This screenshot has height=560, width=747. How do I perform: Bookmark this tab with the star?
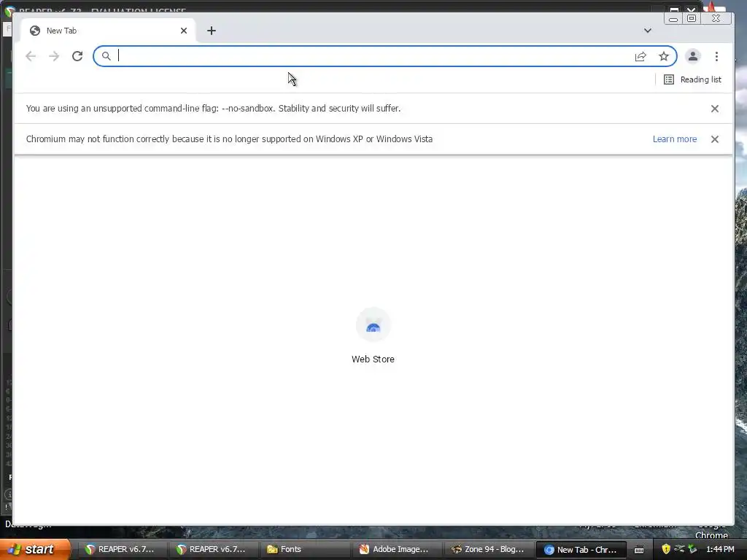click(x=664, y=56)
